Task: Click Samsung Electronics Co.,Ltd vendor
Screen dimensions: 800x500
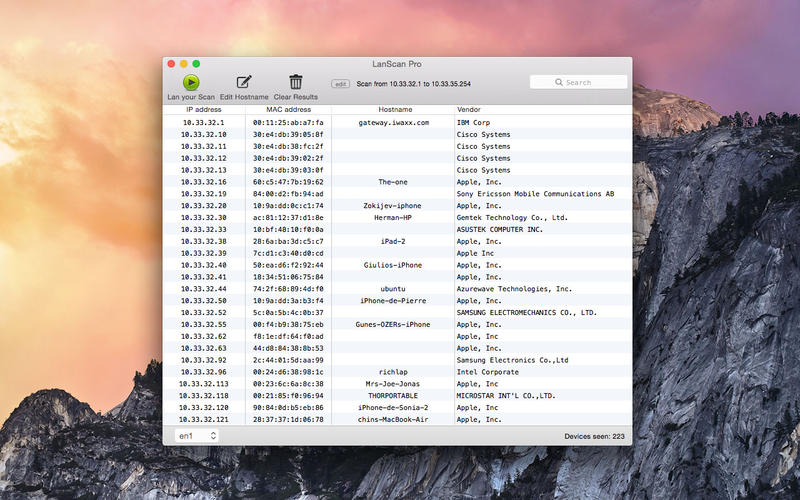Action: click(512, 360)
